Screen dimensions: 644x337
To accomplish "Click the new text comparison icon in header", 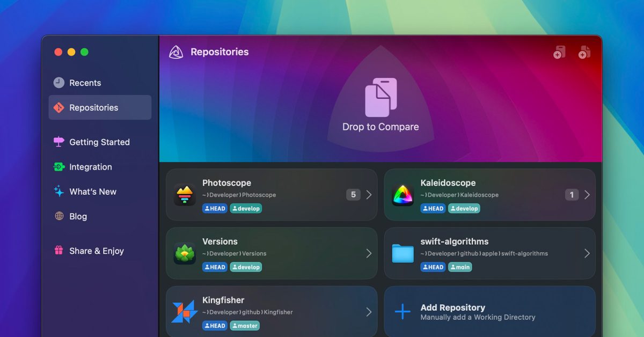I will point(559,52).
